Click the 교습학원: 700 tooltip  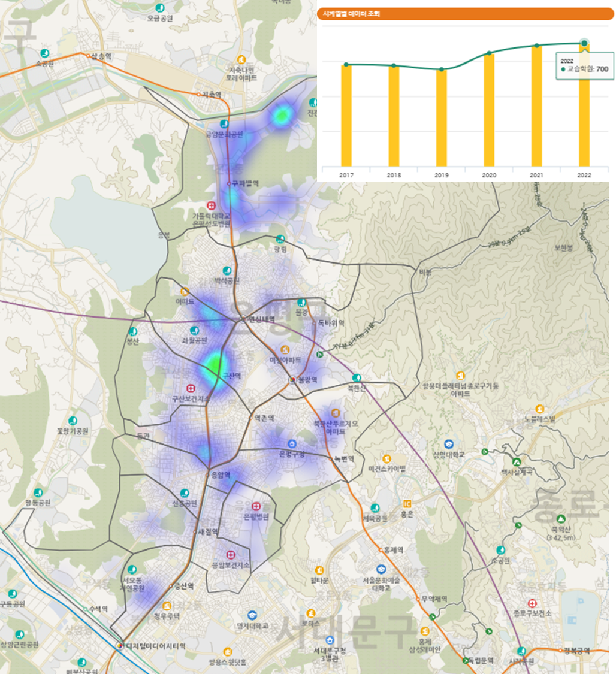pos(585,66)
